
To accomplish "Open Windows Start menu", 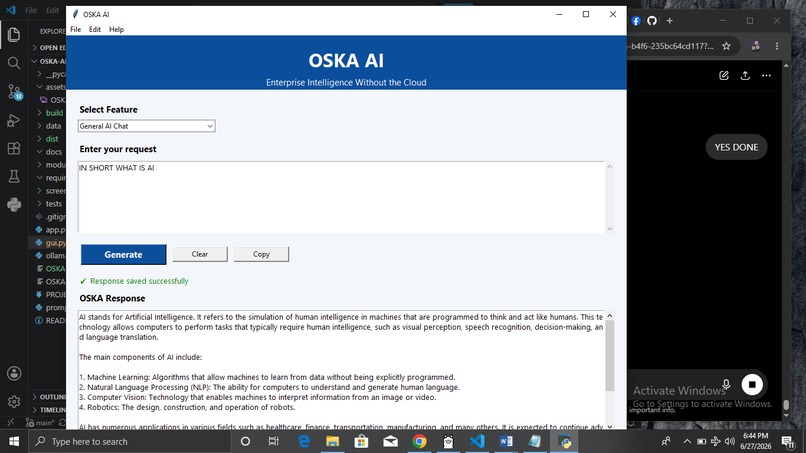I will [x=14, y=441].
